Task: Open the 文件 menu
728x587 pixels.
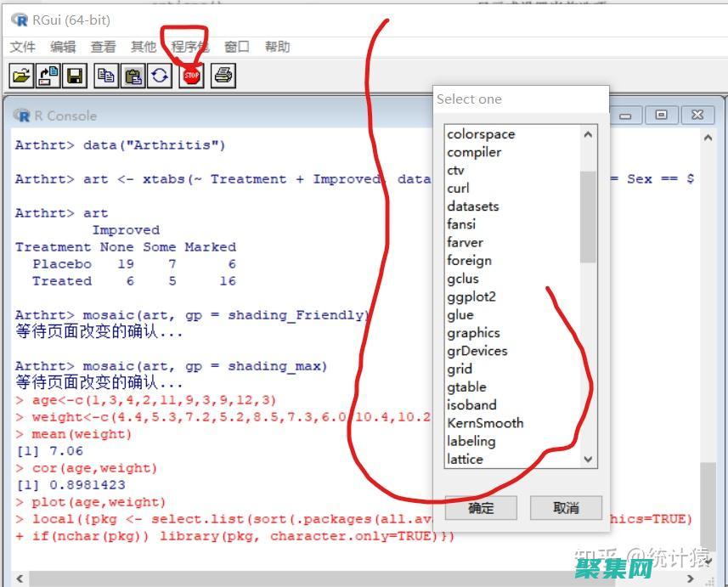Action: (23, 47)
